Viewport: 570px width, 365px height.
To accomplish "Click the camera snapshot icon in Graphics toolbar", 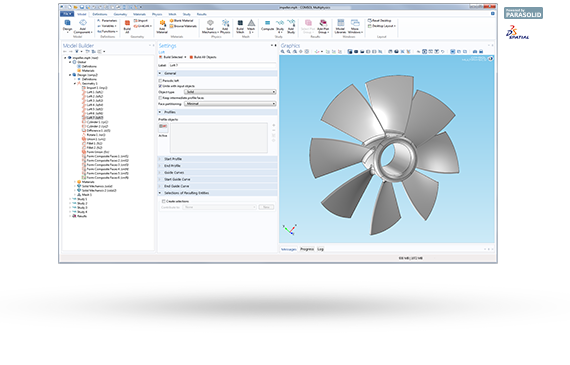I will [x=475, y=52].
